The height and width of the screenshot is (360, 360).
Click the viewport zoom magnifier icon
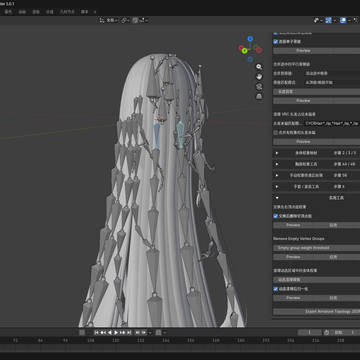coord(259,67)
